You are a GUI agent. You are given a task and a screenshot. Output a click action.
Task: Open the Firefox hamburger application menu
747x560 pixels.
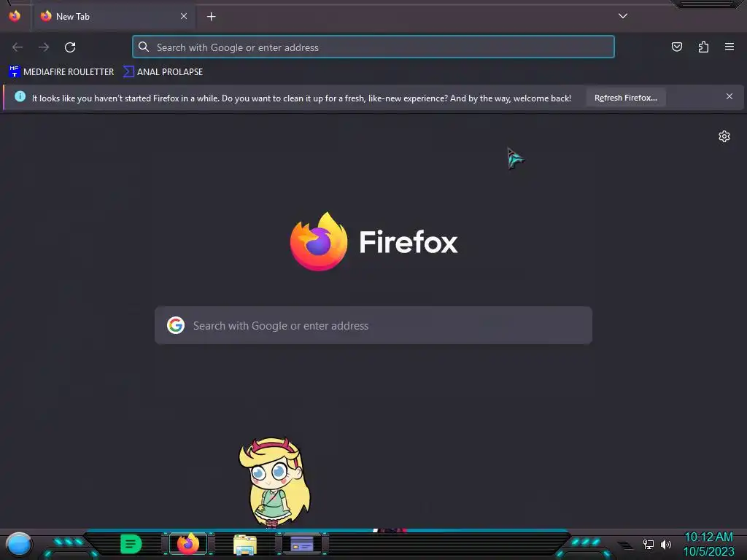click(x=729, y=47)
